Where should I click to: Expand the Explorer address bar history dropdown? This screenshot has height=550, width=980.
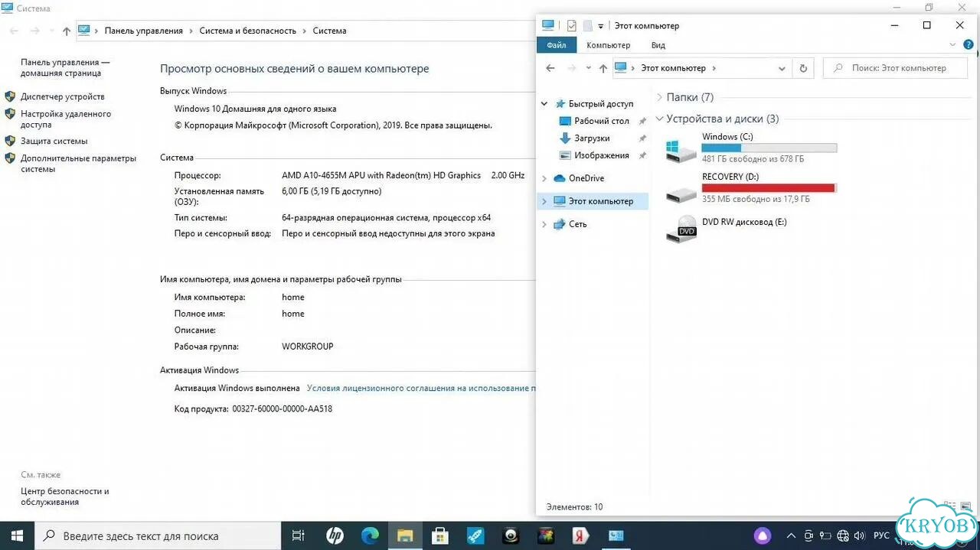782,68
